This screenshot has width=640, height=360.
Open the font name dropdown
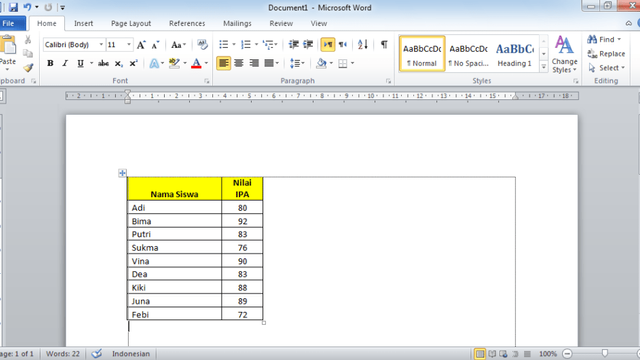[101, 44]
